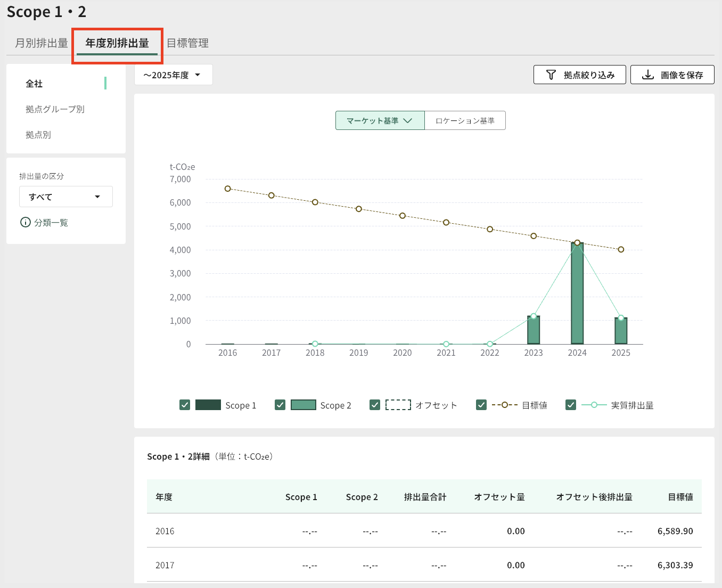Image resolution: width=722 pixels, height=588 pixels.
Task: Open the ～2025年度 year dropdown
Action: [x=173, y=75]
